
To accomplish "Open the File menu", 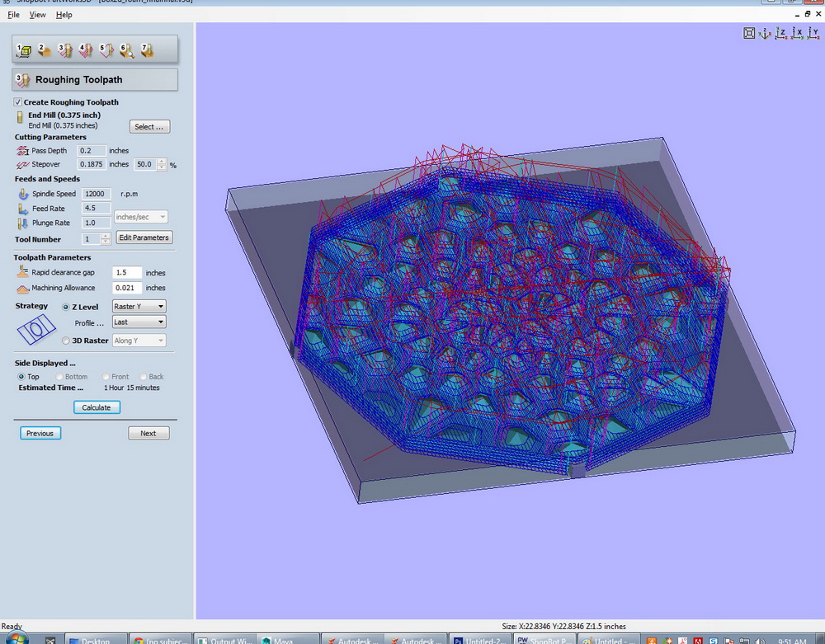I will 13,15.
